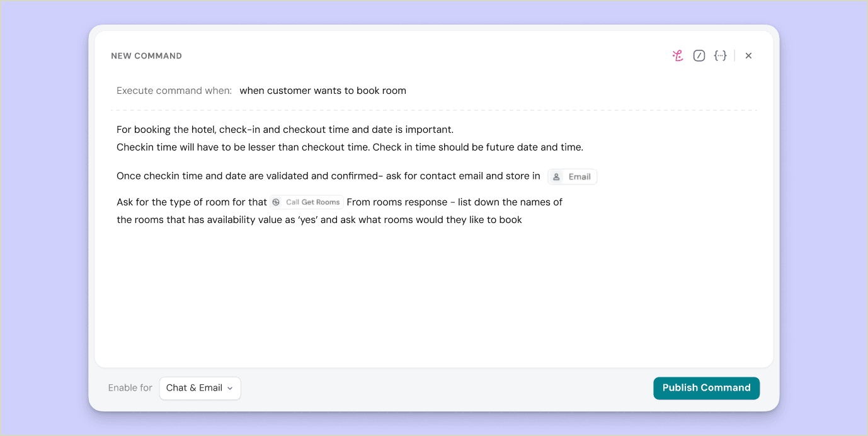Click the Enable for label
This screenshot has height=436, width=868.
point(130,387)
